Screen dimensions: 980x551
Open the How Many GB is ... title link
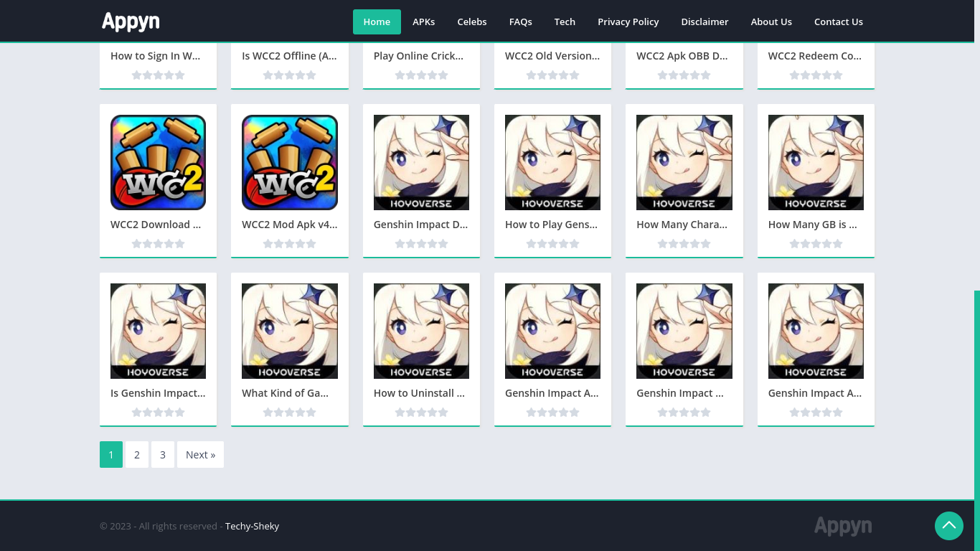tap(813, 225)
